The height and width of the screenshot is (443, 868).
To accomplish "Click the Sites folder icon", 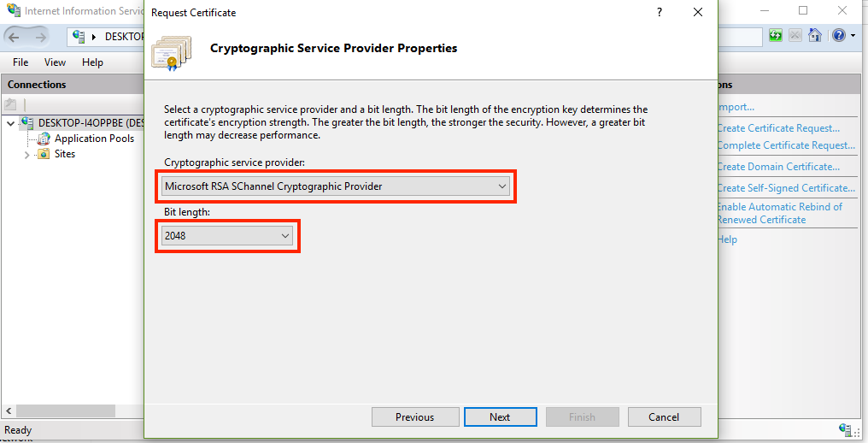I will 44,155.
